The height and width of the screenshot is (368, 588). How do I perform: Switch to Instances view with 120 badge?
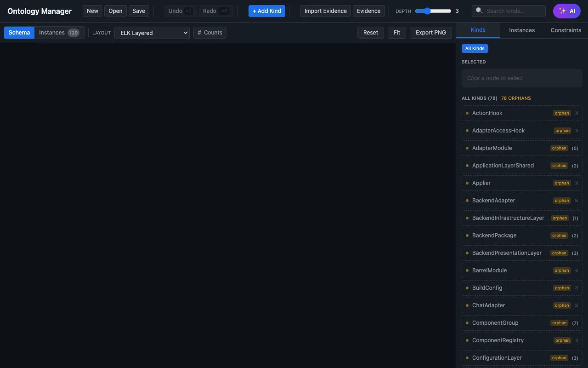click(x=59, y=33)
